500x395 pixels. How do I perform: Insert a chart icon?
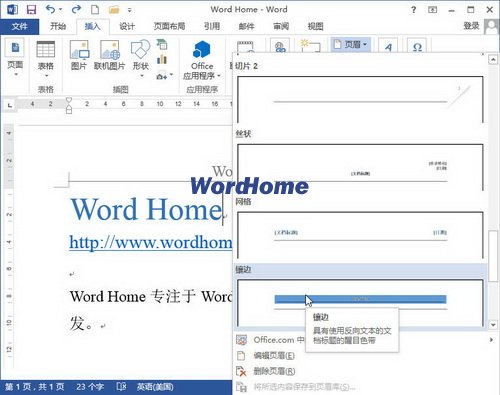[162, 60]
